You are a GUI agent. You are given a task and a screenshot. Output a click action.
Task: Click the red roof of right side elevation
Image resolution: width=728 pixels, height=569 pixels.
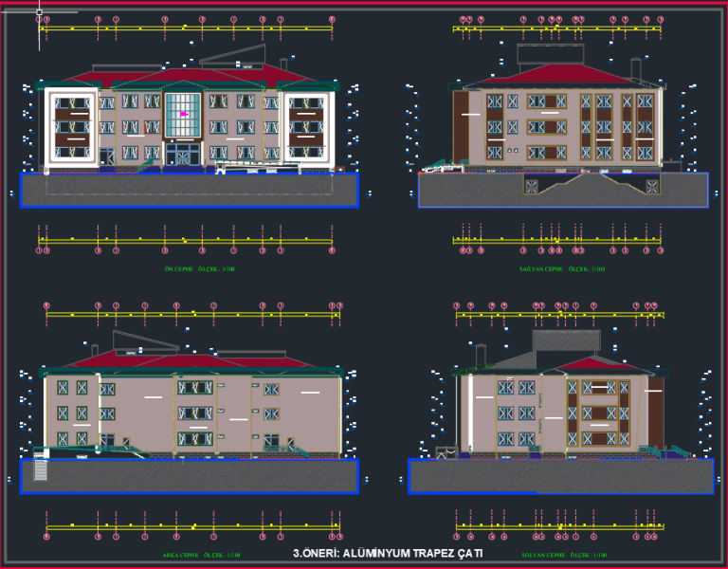coord(559,76)
